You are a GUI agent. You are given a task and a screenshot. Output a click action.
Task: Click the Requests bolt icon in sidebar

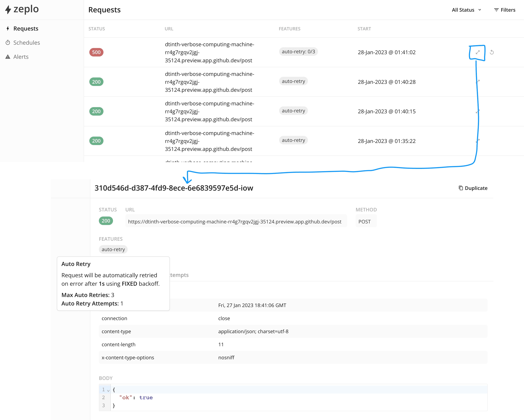tap(8, 29)
